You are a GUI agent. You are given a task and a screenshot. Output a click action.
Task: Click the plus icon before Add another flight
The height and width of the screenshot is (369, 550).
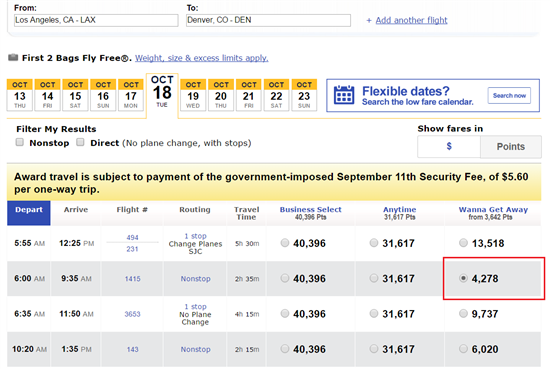click(x=369, y=21)
